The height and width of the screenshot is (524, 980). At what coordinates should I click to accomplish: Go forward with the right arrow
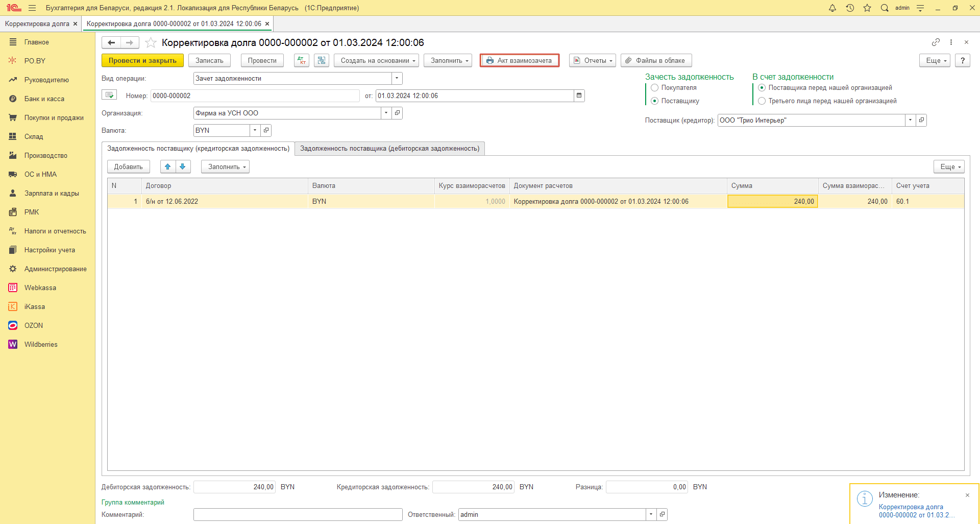pos(130,42)
